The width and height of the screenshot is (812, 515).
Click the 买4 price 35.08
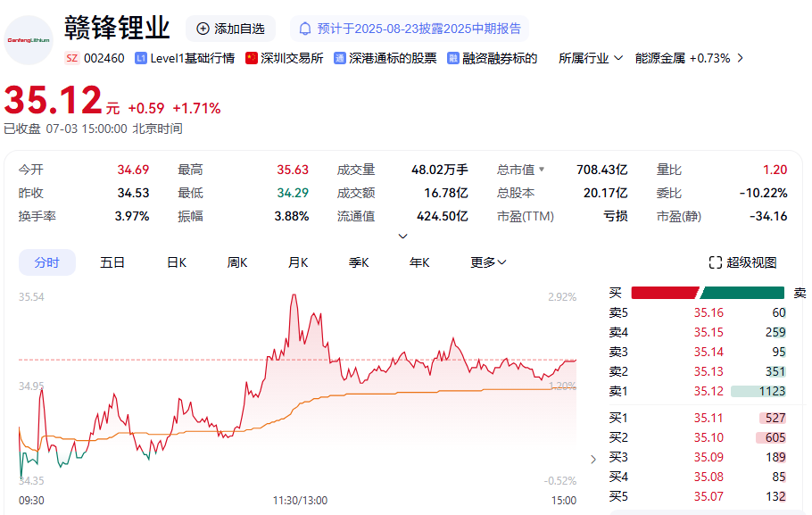point(708,477)
